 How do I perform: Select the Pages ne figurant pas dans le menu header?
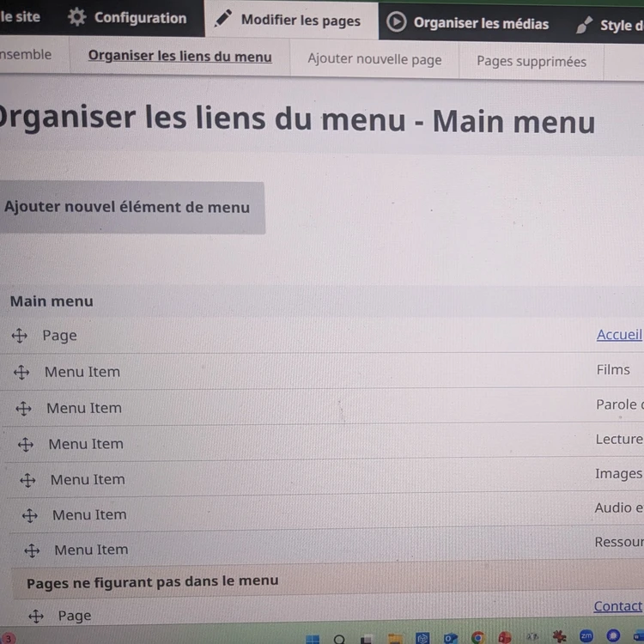click(152, 582)
